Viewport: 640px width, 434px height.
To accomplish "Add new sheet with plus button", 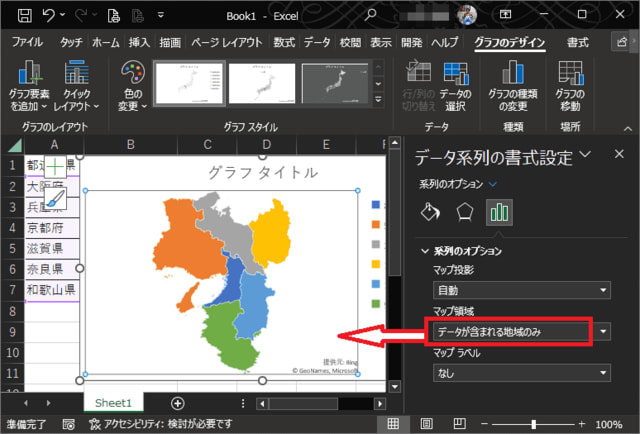I will point(177,402).
